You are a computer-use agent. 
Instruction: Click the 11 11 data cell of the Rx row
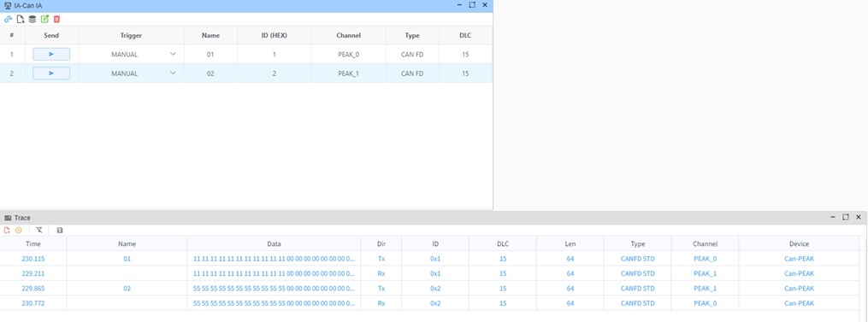click(x=274, y=273)
